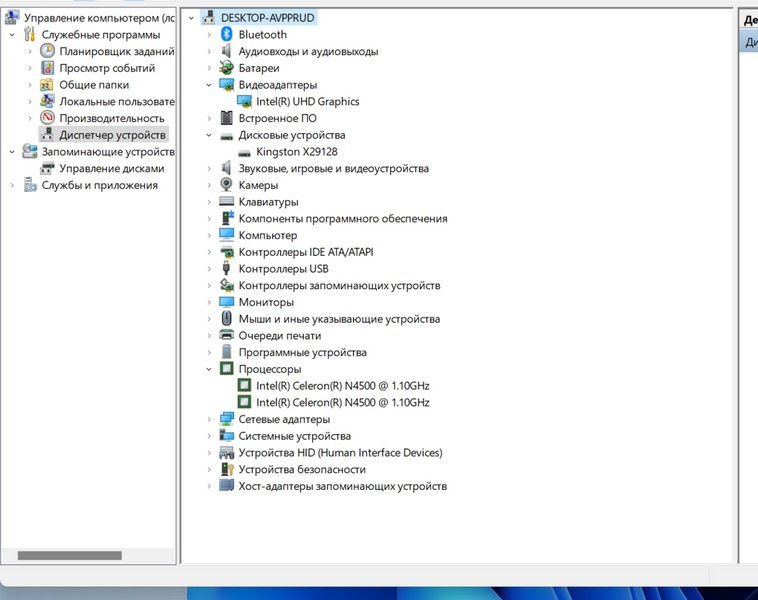Image resolution: width=758 pixels, height=600 pixels.
Task: Click the Batteries (Батареи) category icon
Action: pyautogui.click(x=226, y=68)
